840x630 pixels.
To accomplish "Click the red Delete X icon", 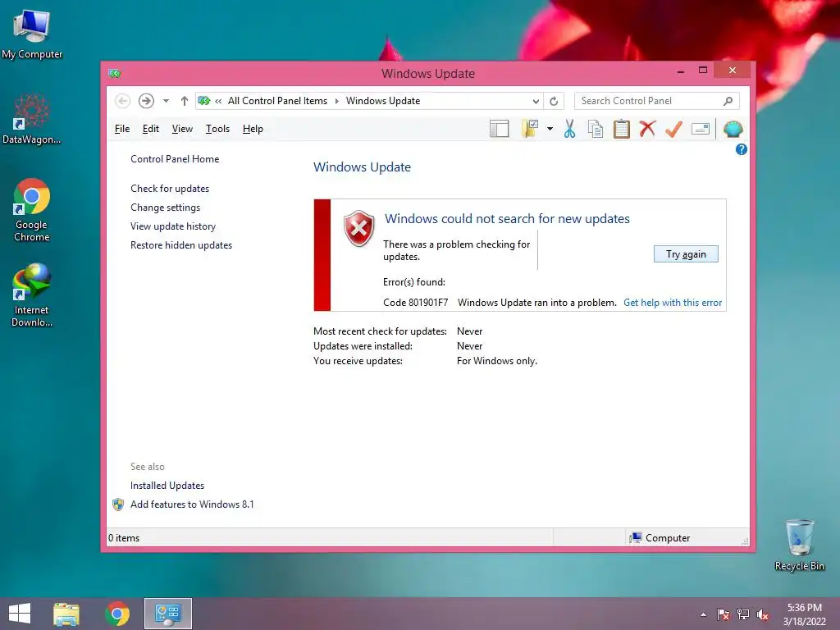I will pos(648,129).
